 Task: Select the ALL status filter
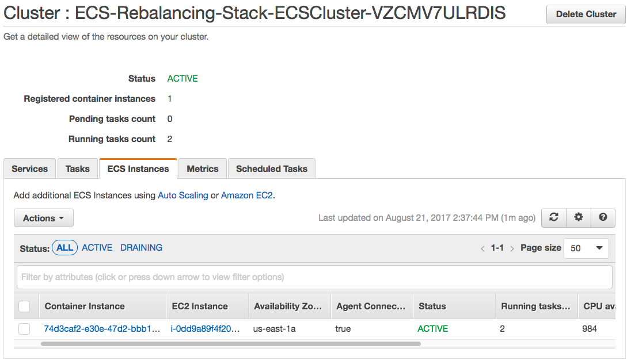point(65,248)
